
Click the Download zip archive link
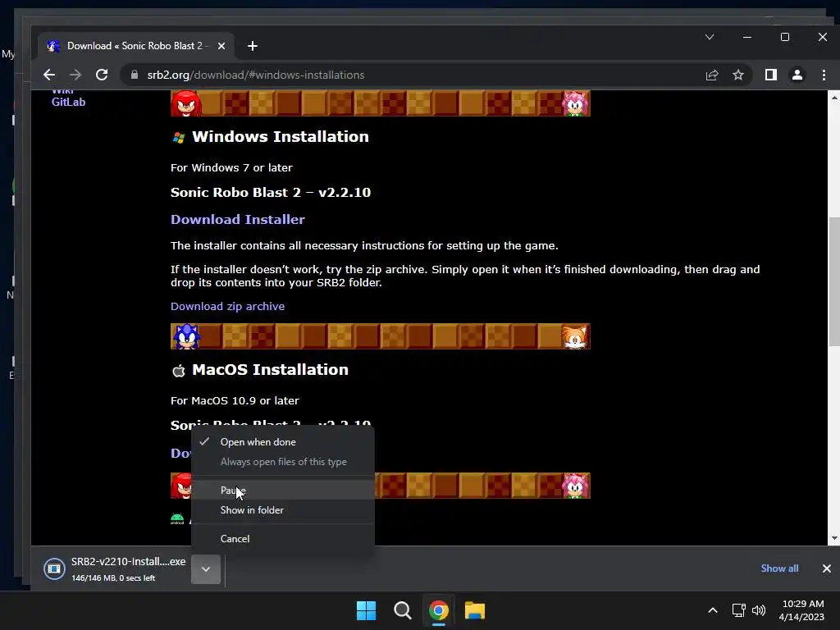[227, 307]
